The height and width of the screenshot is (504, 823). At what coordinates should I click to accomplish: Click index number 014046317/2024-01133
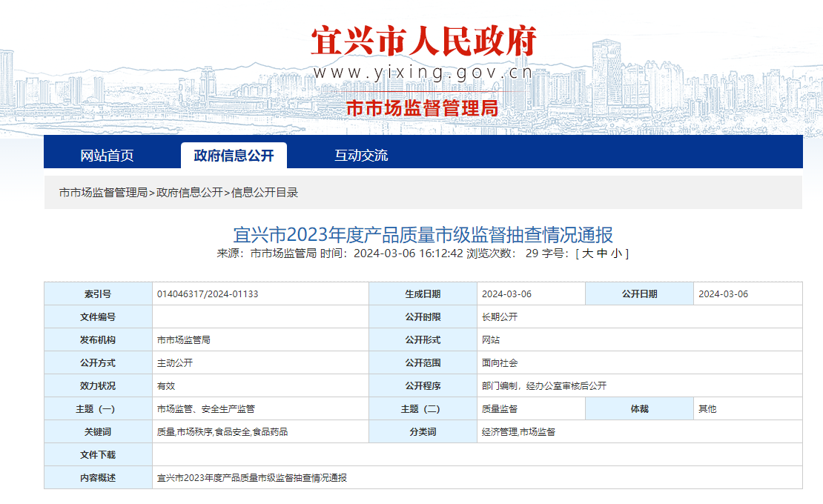pos(208,294)
